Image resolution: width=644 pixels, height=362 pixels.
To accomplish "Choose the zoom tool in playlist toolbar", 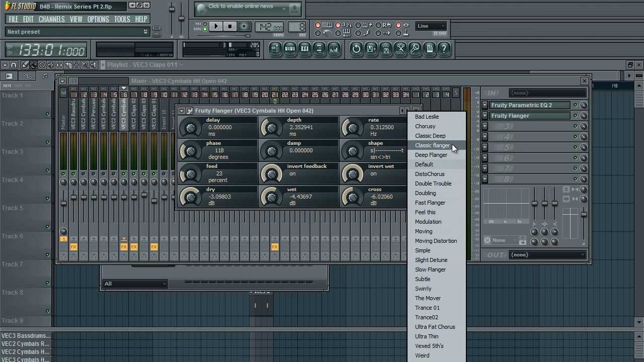I will tap(85, 65).
